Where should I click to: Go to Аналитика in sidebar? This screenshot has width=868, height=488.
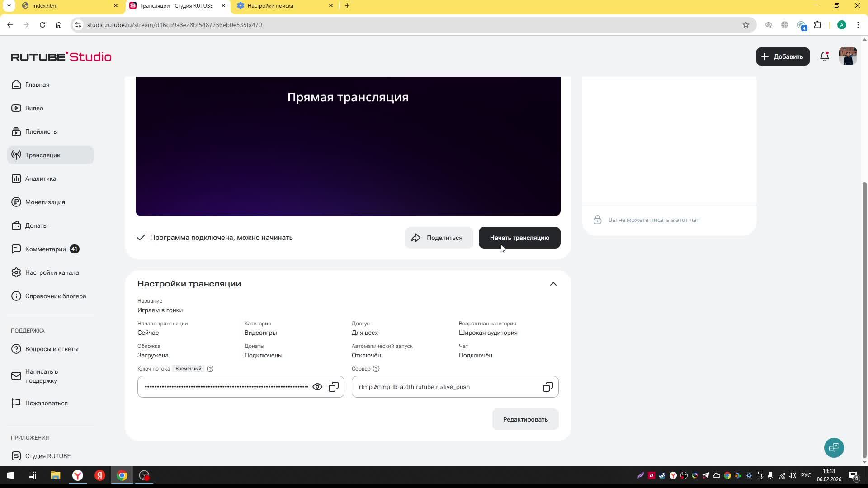tap(41, 178)
